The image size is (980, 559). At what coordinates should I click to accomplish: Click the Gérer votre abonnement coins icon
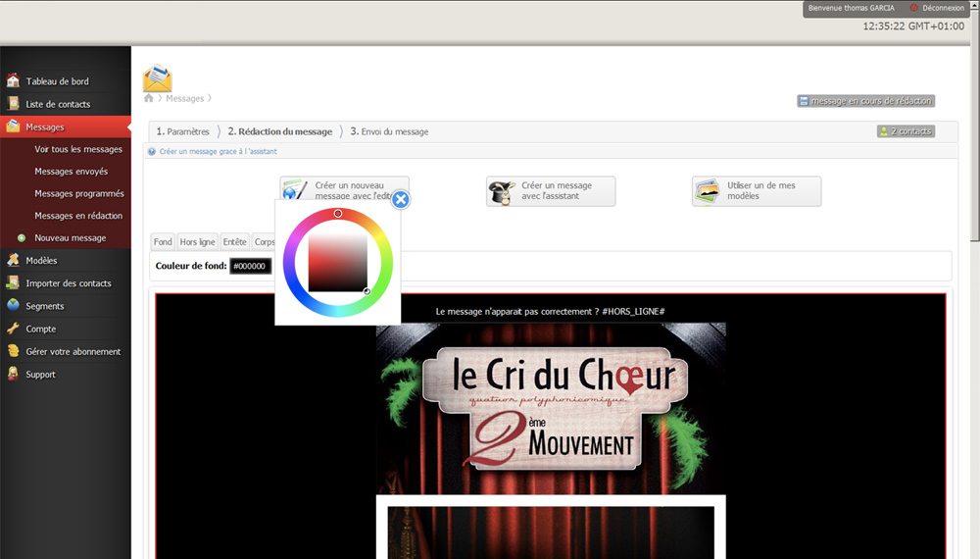pyautogui.click(x=13, y=351)
